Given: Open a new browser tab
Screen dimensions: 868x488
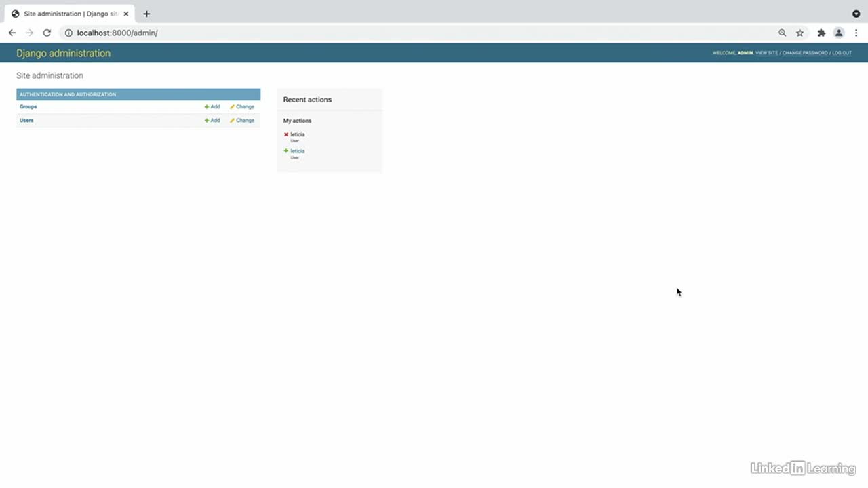Looking at the screenshot, I should (146, 14).
